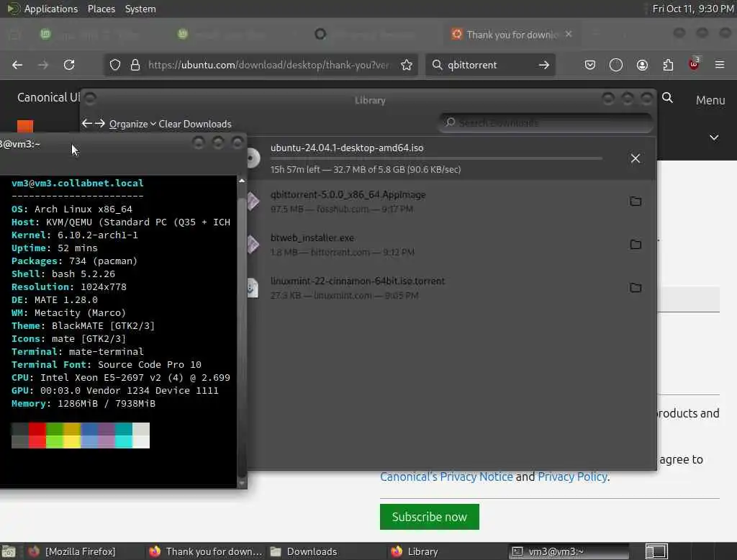Open the Organize dropdown in the Library
The height and width of the screenshot is (560, 737).
point(132,124)
